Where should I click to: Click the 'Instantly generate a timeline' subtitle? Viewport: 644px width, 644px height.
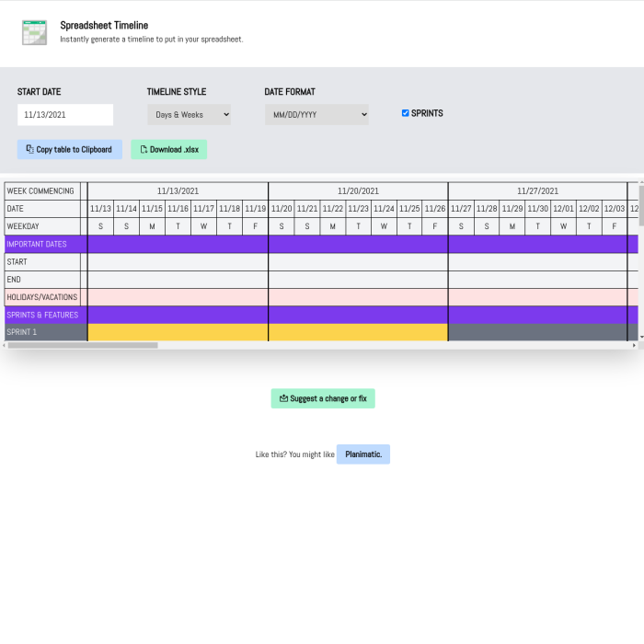click(x=152, y=40)
